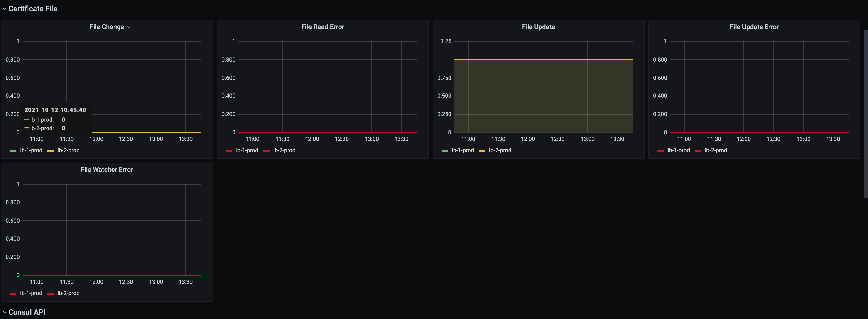The image size is (868, 319).
Task: Toggle lb-2-prod series in File Change legend
Action: pos(68,150)
